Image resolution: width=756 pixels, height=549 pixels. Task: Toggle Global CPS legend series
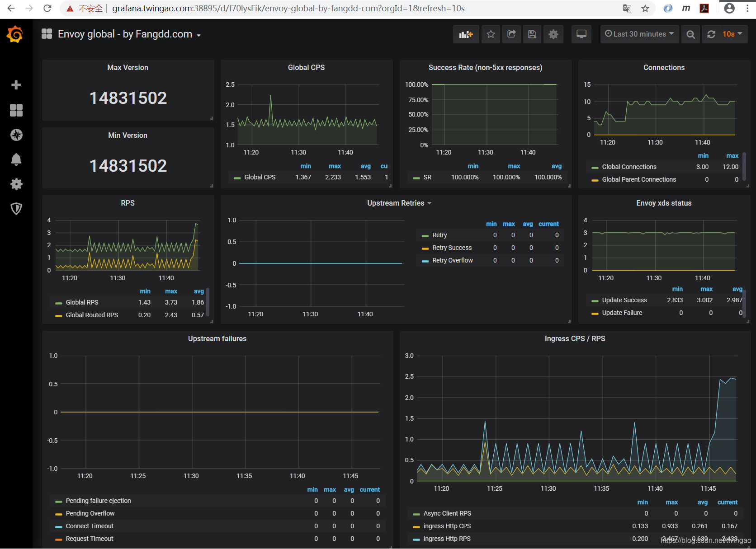tap(260, 177)
